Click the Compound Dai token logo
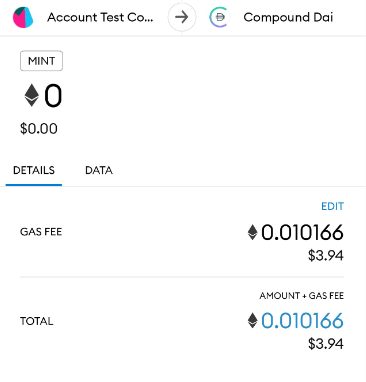 click(x=219, y=17)
